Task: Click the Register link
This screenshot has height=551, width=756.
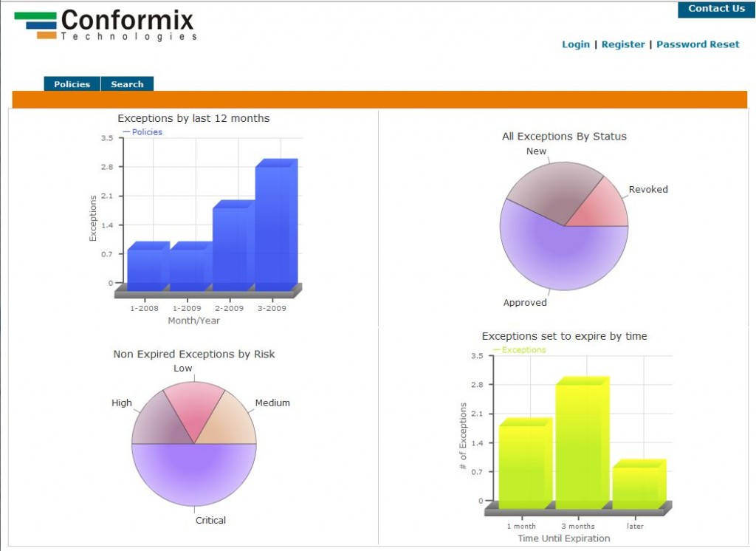Action: tap(623, 44)
